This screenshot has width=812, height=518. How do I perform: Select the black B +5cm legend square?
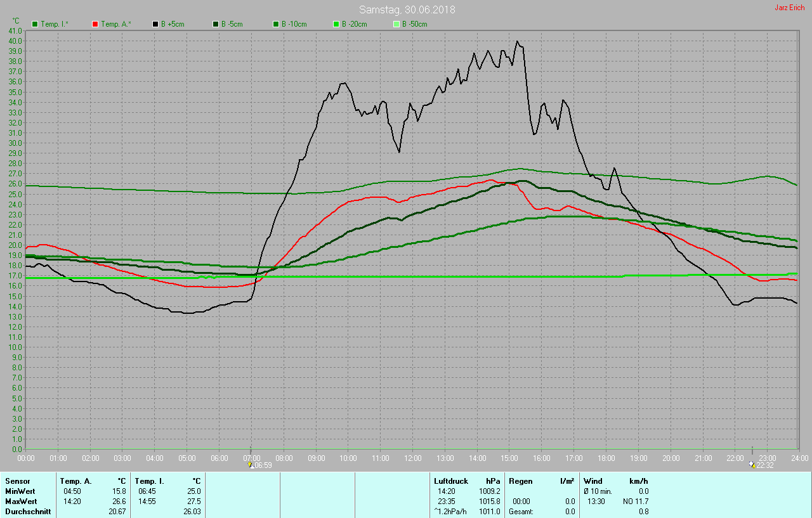coord(155,24)
